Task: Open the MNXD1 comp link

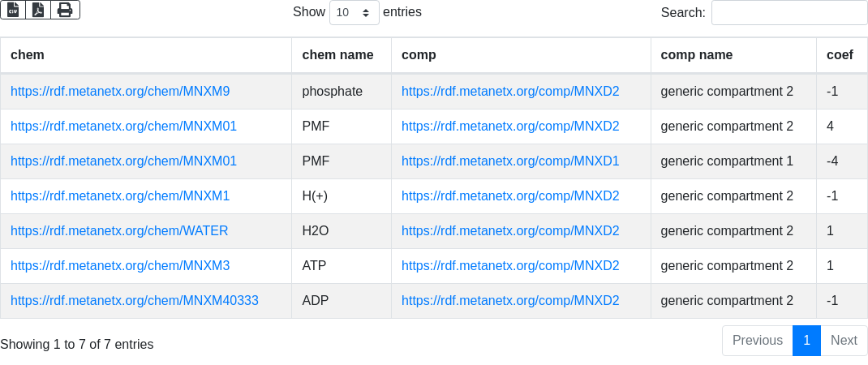Action: click(510, 161)
